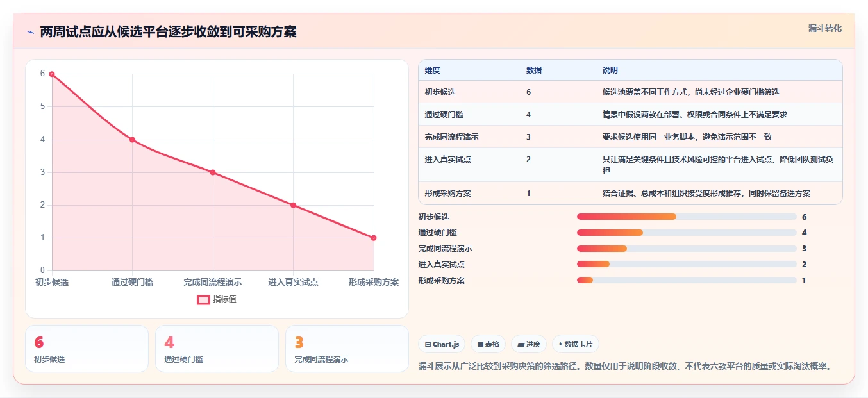Click the chart data point at 形成采购方案
The image size is (868, 398).
point(374,238)
